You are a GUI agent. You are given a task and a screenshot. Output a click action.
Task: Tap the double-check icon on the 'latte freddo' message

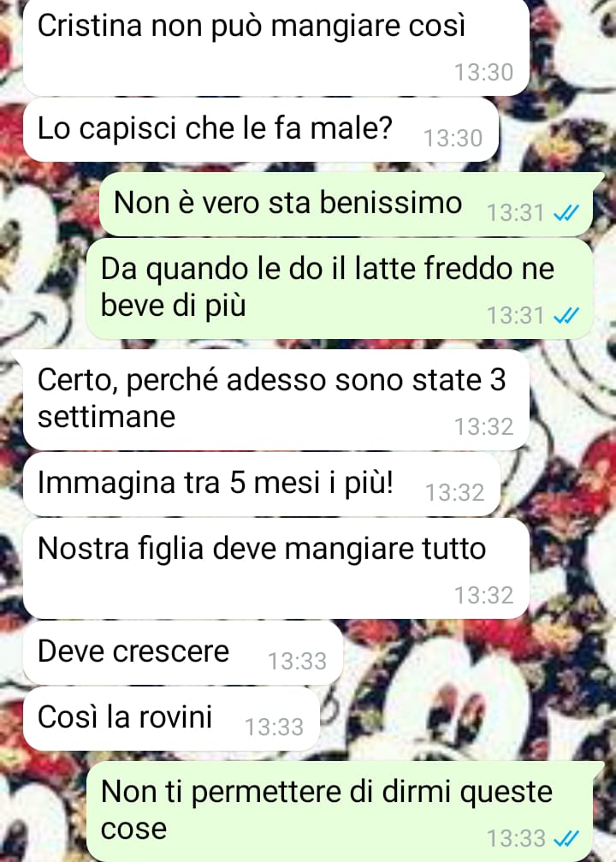click(566, 316)
